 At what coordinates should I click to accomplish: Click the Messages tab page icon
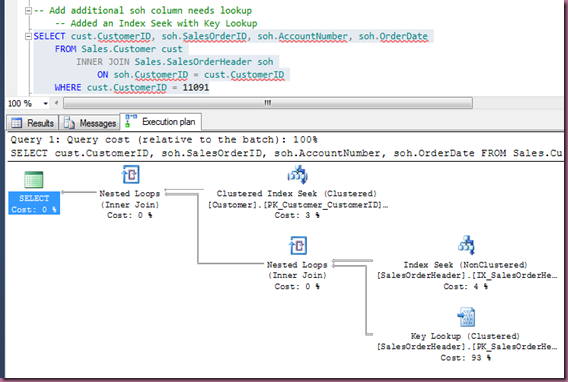[x=69, y=123]
